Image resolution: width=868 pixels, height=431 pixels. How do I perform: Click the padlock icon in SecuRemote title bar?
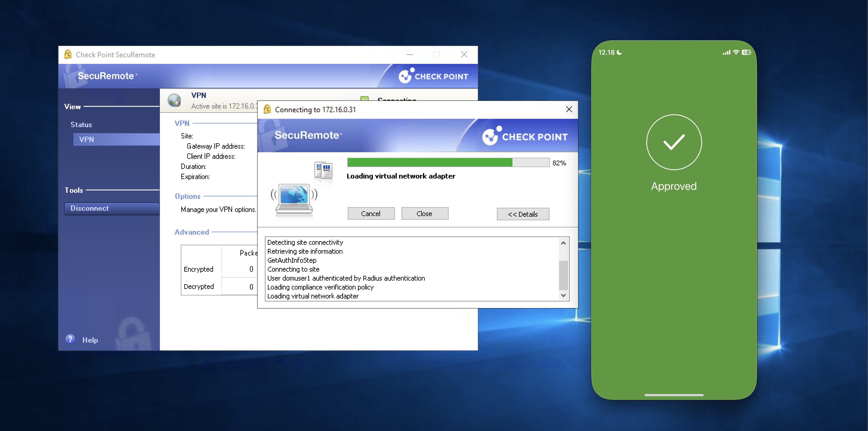tap(68, 54)
